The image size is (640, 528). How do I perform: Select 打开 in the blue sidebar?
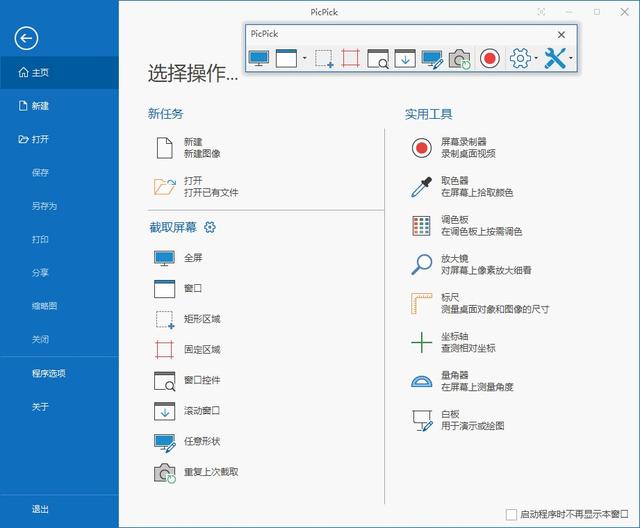point(59,140)
